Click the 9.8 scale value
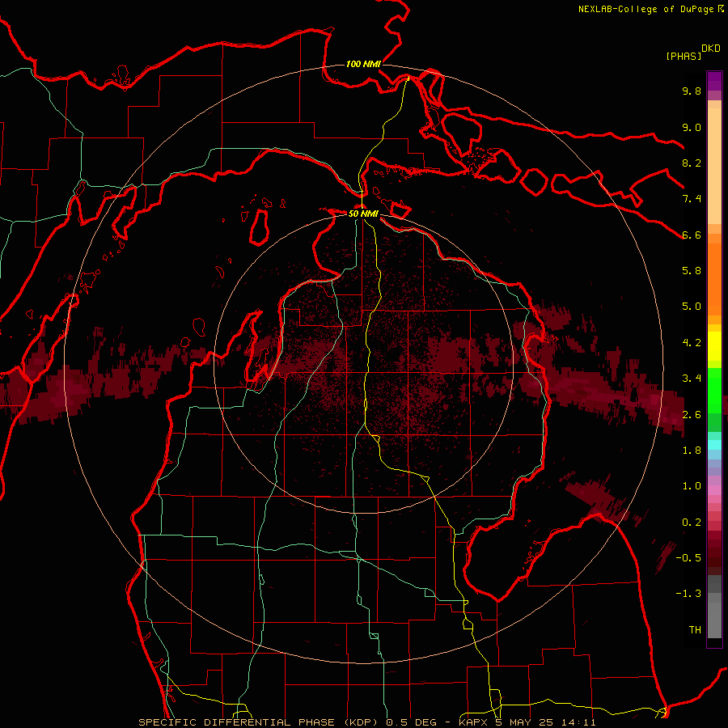 692,91
